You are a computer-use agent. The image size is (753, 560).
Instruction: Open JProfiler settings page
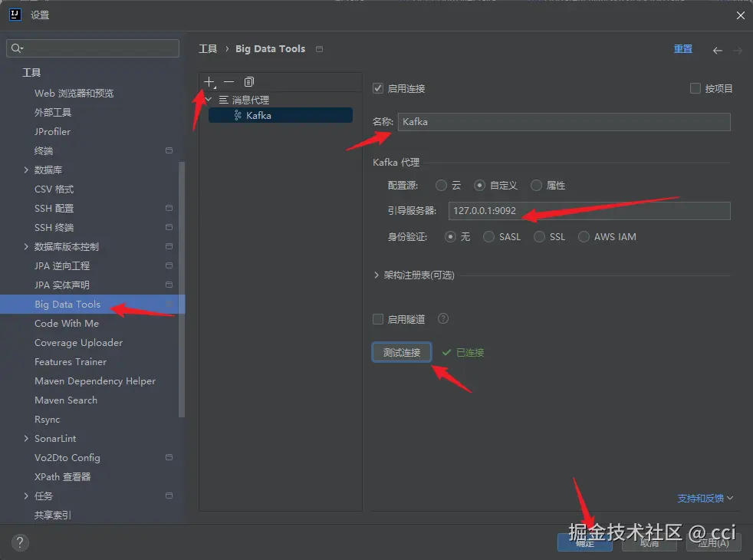click(x=52, y=132)
